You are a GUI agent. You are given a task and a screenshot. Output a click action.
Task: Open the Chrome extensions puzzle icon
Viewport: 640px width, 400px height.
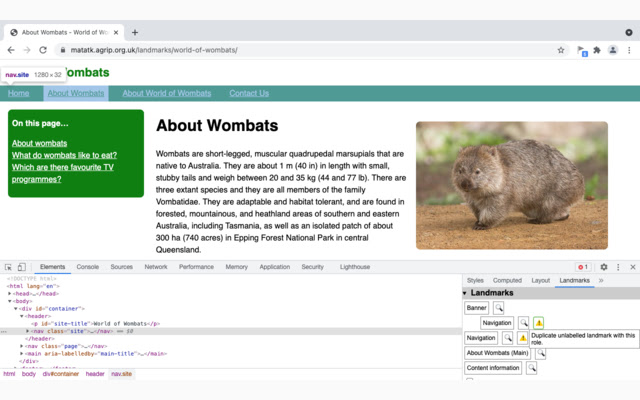pyautogui.click(x=597, y=50)
